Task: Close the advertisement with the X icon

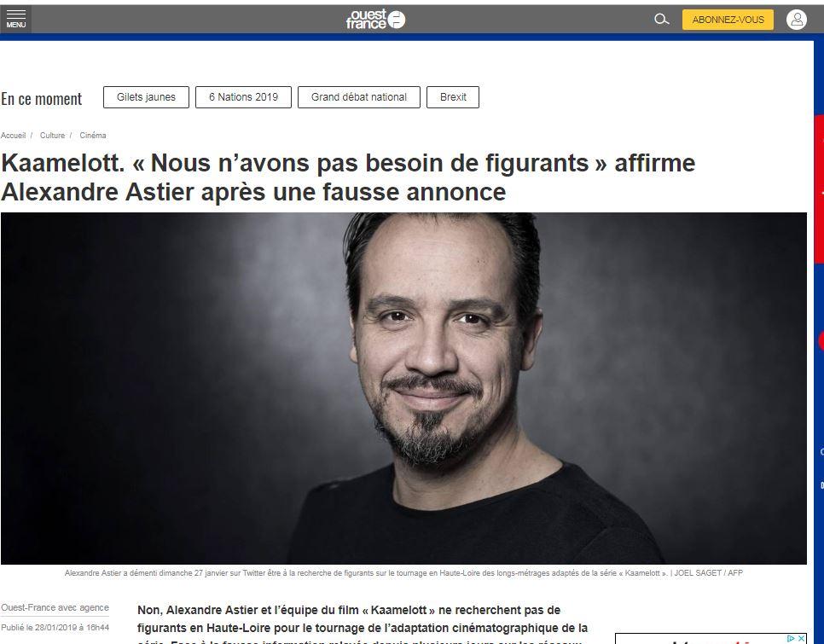Action: [802, 638]
